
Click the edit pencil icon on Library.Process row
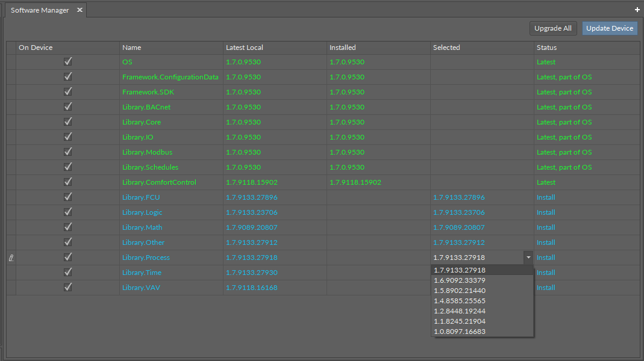coord(11,258)
